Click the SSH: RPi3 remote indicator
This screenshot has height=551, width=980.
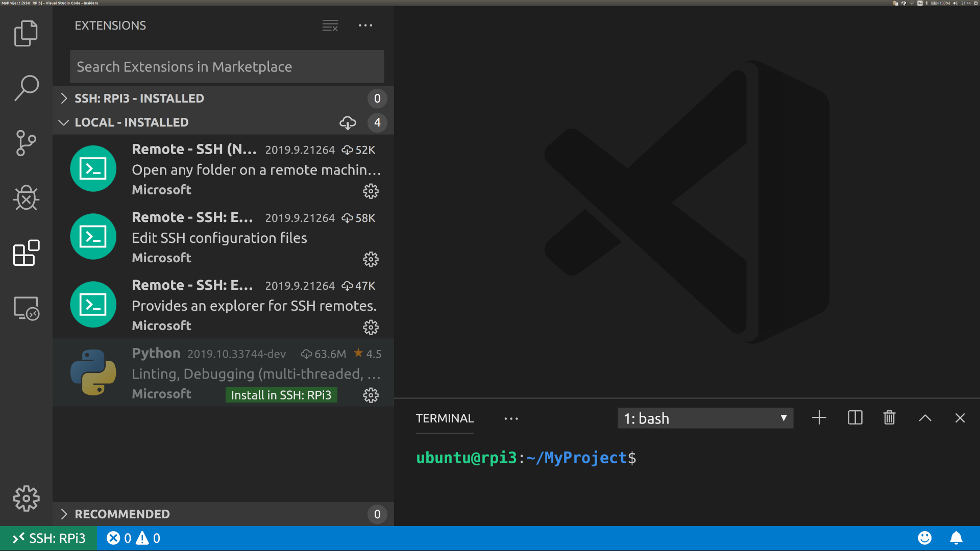(48, 538)
